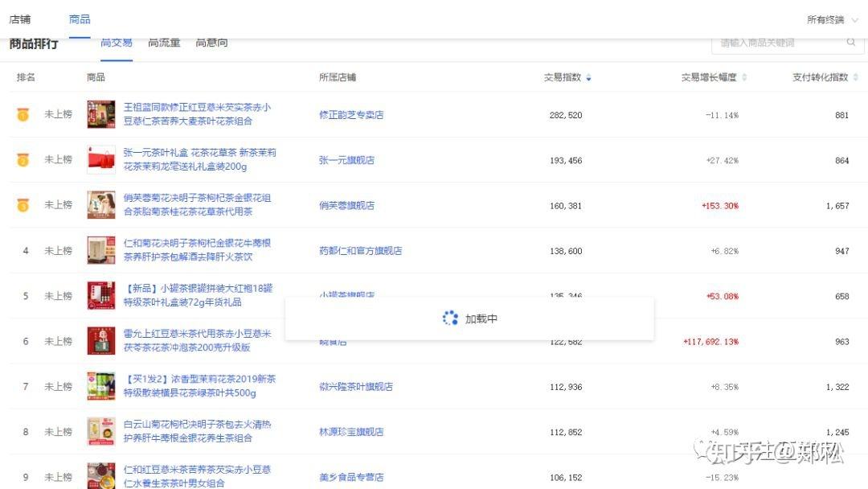Click the rank 3 medal icon

point(23,205)
